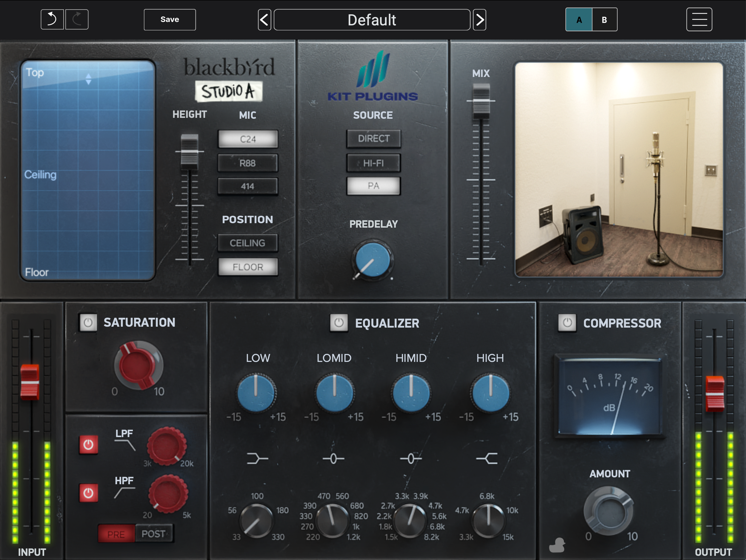Screen dimensions: 746x560
Task: Enable the LPF power icon
Action: pyautogui.click(x=88, y=444)
